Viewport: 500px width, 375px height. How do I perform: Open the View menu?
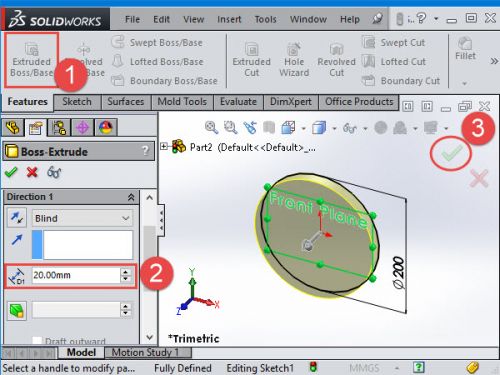pyautogui.click(x=193, y=19)
